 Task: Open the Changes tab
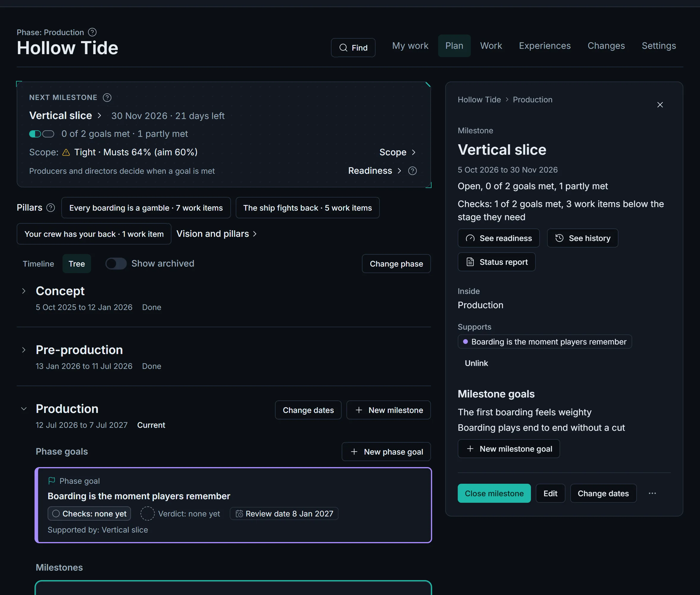(606, 46)
